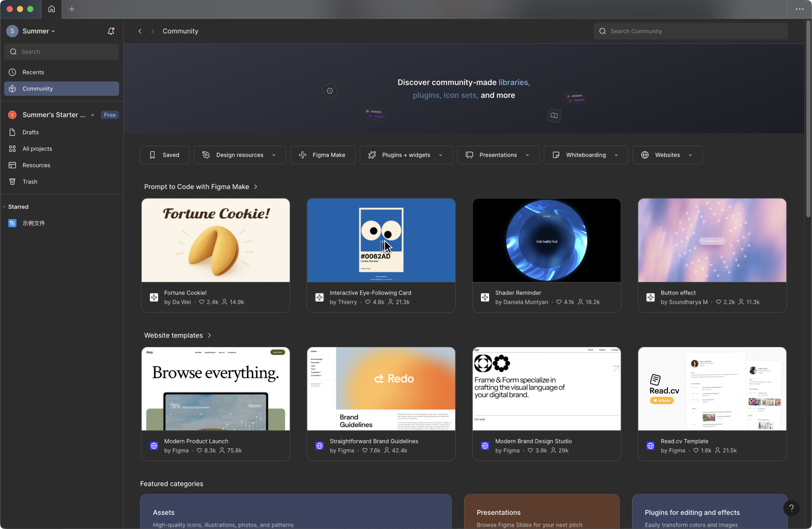Screen dimensions: 812x529
Task: Open the Fortune Cookie! thumbnail
Action: point(216,240)
